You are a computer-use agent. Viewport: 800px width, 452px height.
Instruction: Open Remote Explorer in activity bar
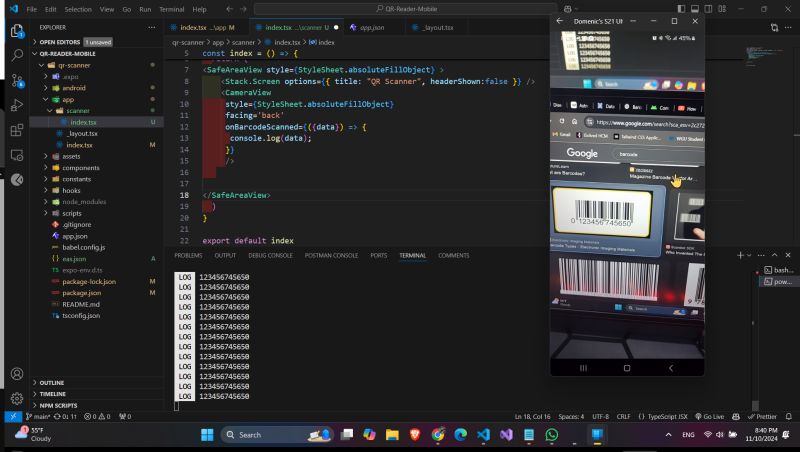(x=16, y=155)
